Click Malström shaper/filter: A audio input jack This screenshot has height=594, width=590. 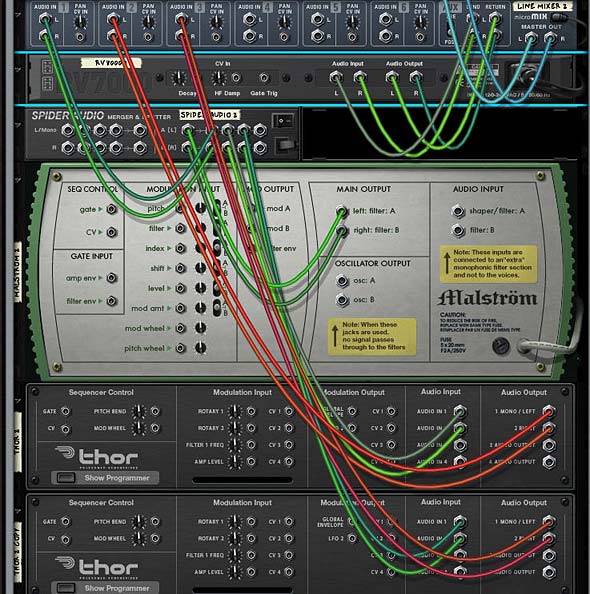(458, 211)
